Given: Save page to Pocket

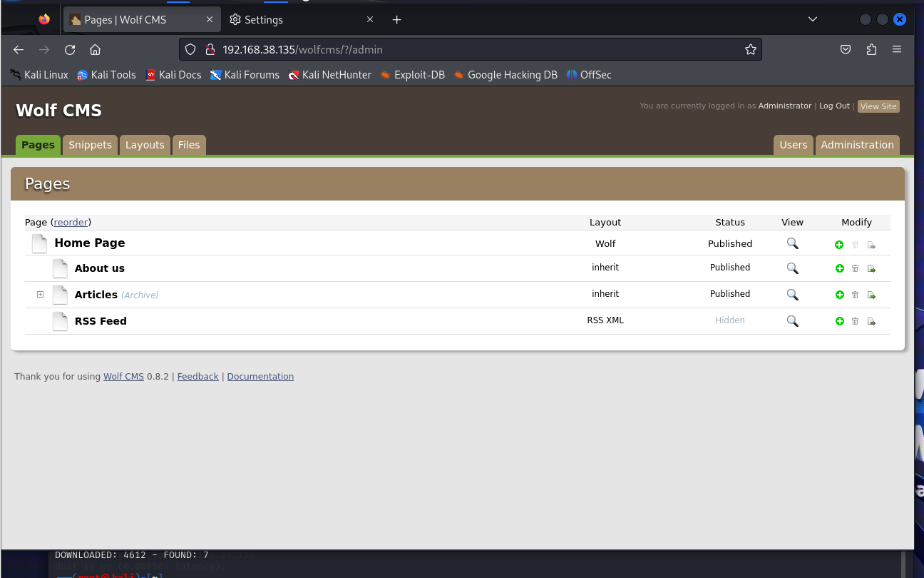Looking at the screenshot, I should click(x=845, y=49).
